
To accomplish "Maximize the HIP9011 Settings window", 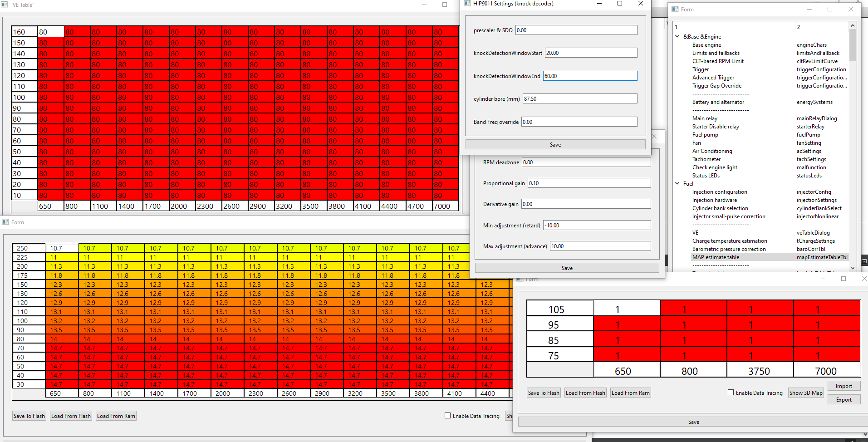I will 620,4.
